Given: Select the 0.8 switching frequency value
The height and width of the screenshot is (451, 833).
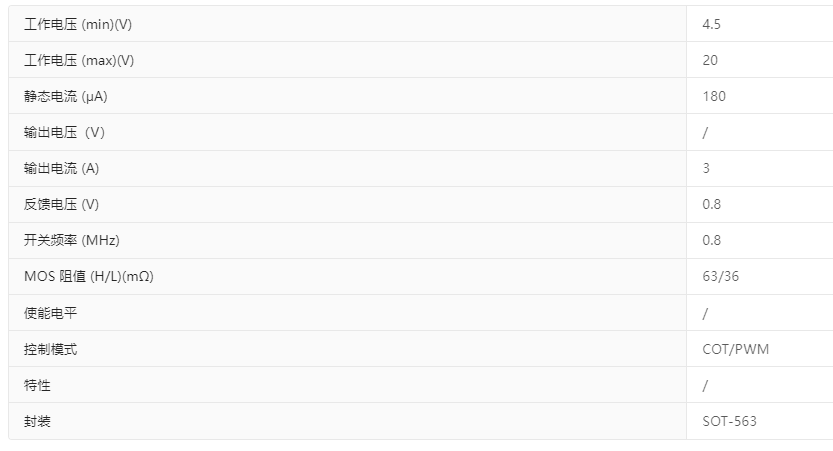Looking at the screenshot, I should tap(712, 240).
